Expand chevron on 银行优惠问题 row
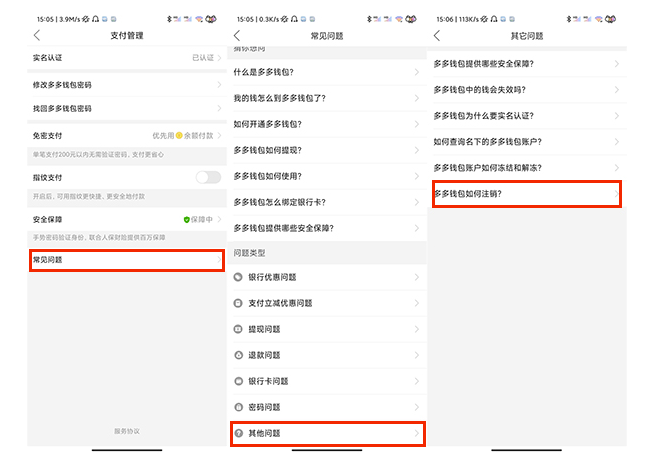The width and height of the screenshot is (649, 465). 417,277
